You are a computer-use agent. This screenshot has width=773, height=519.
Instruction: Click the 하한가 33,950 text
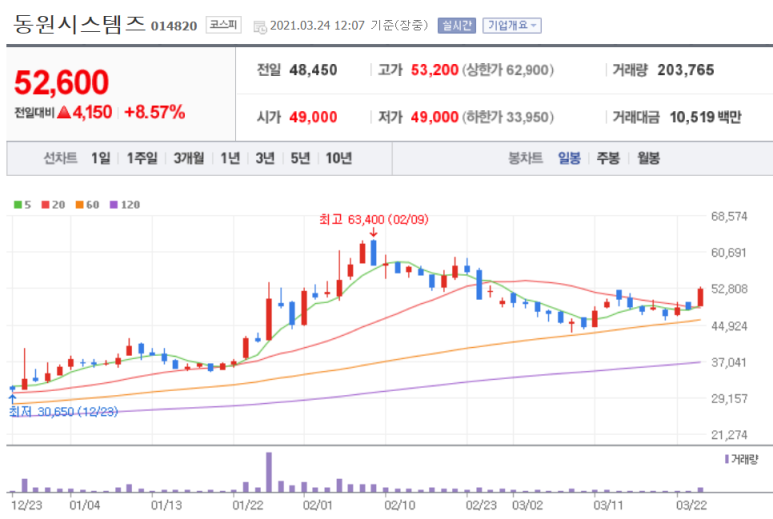(508, 117)
